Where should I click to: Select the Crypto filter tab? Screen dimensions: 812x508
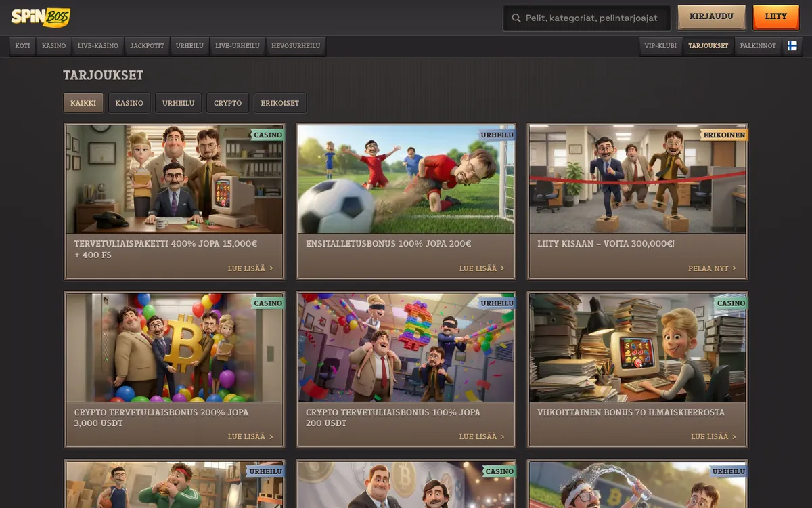pos(228,103)
